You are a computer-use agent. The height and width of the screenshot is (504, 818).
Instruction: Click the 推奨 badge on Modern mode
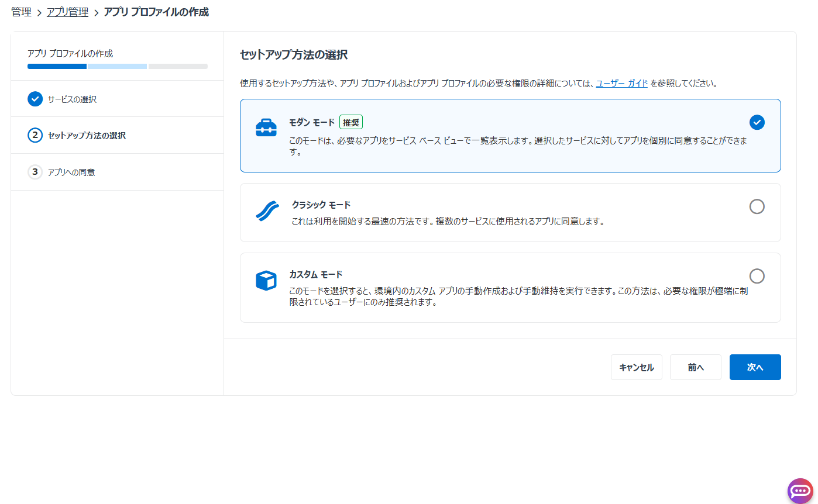(x=351, y=122)
